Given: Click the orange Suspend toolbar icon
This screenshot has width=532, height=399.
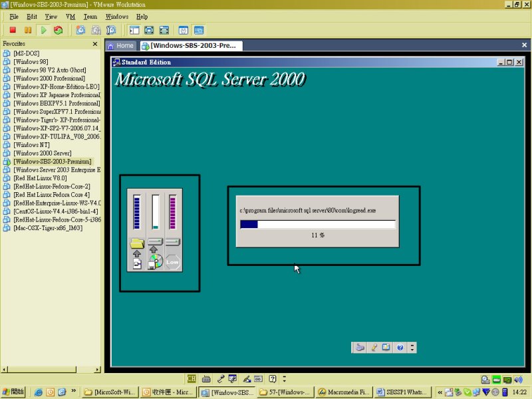Looking at the screenshot, I should pyautogui.click(x=28, y=30).
